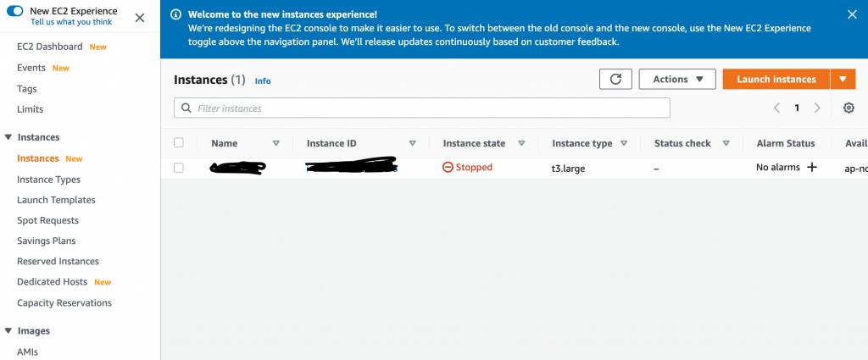Go to Launch Templates
The image size is (868, 360).
56,200
